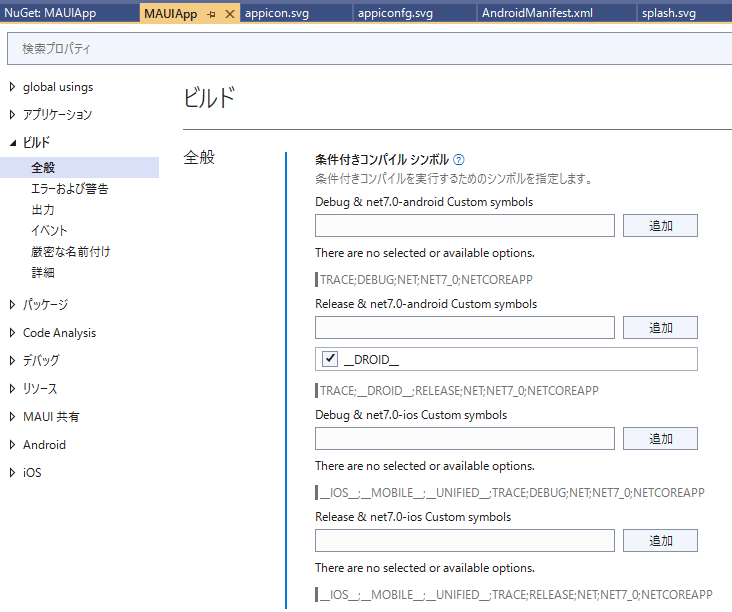Click 追加 for Release net7.0-android symbols
The width and height of the screenshot is (732, 612).
(x=660, y=327)
